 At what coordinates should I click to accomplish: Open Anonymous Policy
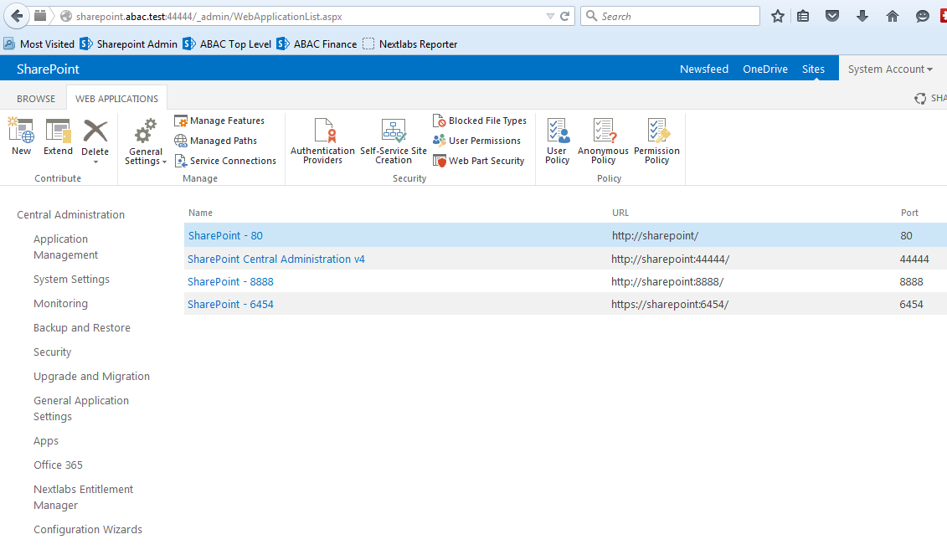(603, 141)
